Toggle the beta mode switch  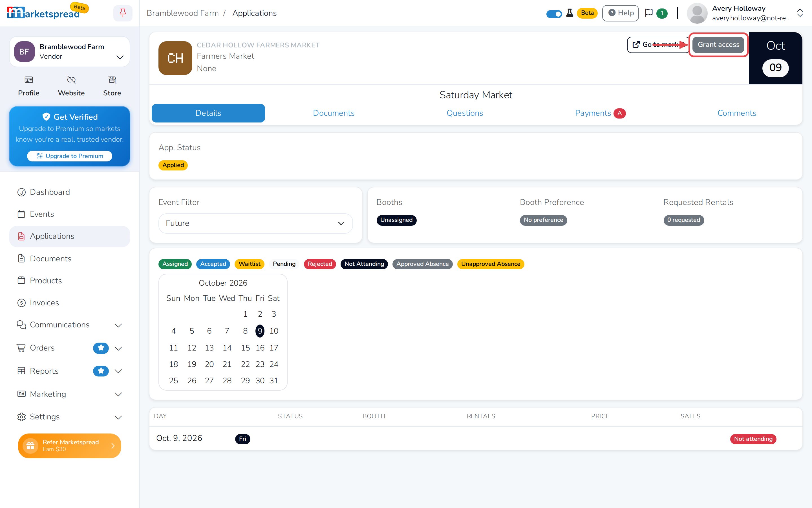[554, 14]
